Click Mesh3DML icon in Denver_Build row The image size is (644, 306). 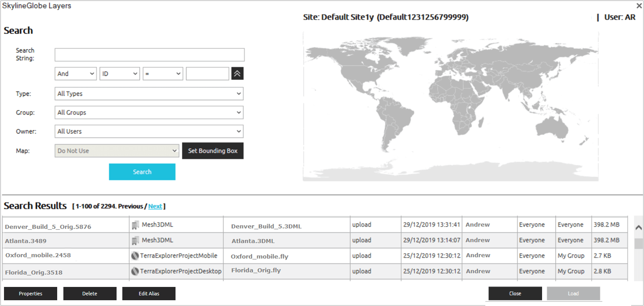pos(136,225)
